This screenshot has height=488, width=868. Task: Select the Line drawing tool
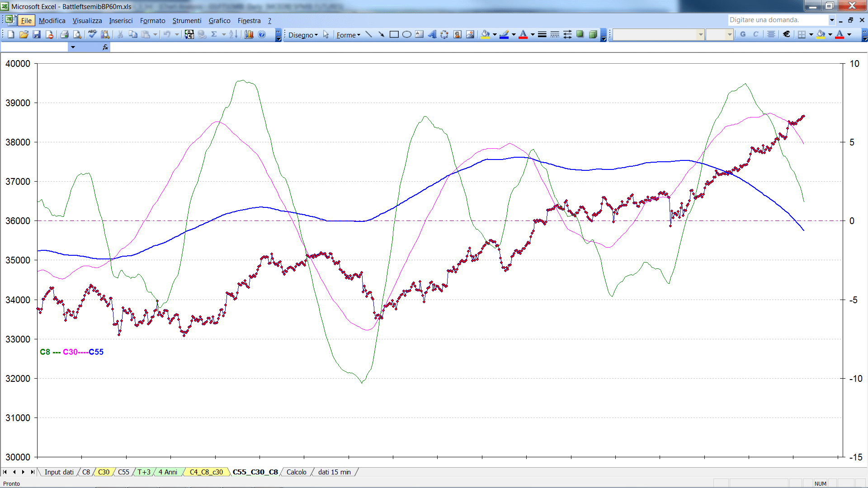(x=368, y=34)
